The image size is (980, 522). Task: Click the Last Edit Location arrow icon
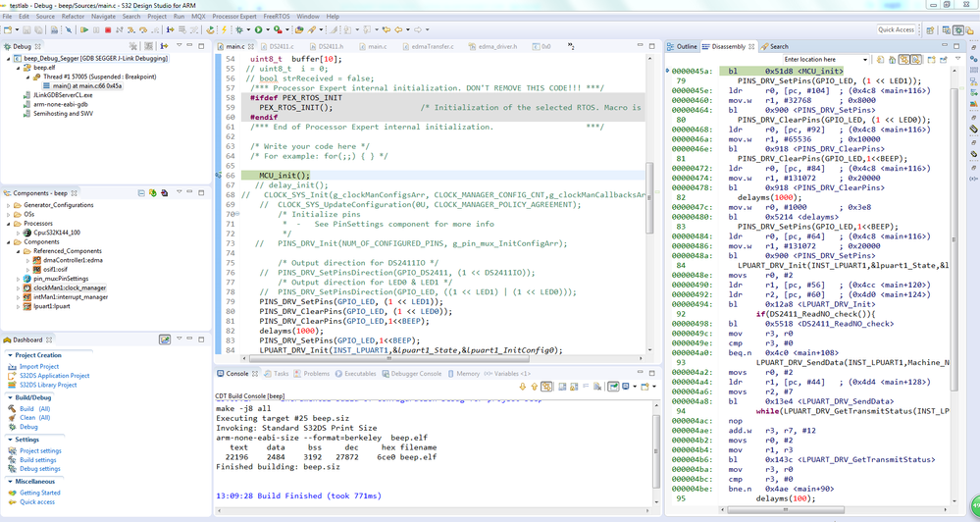(x=387, y=29)
